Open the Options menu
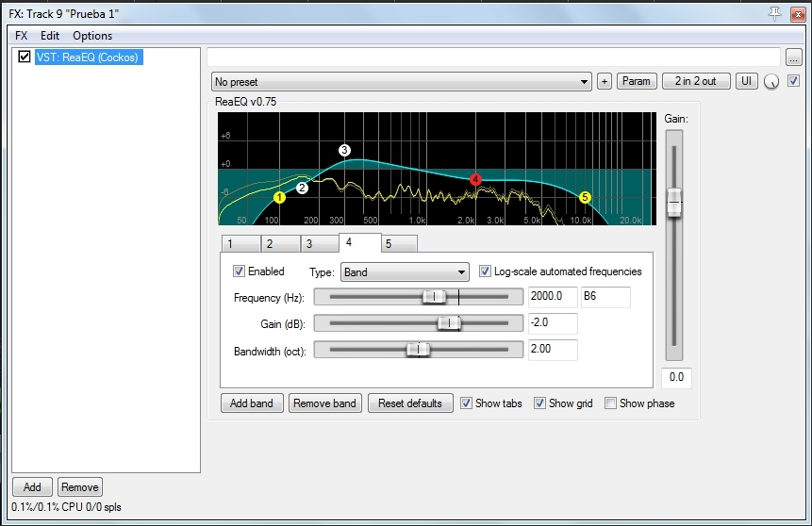Viewport: 812px width, 526px height. [x=92, y=35]
